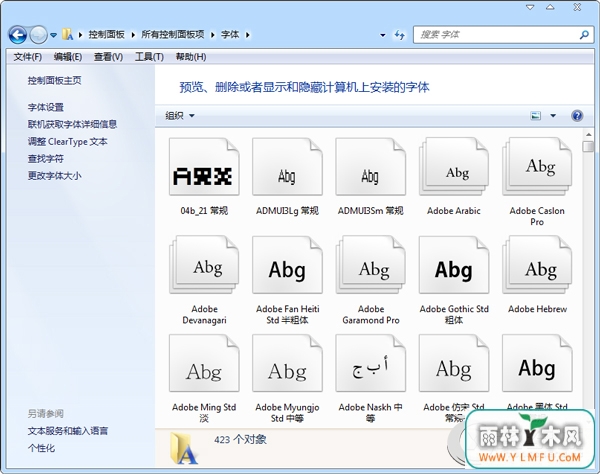Click the vertical scrollbar thumb
Viewport: 600px width, 474px height.
click(x=589, y=147)
